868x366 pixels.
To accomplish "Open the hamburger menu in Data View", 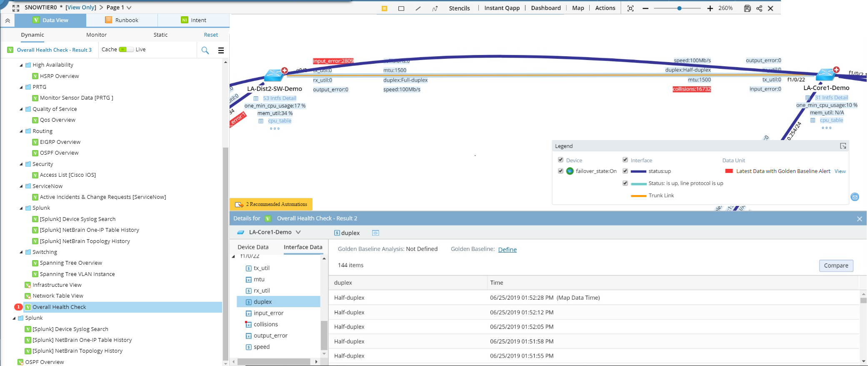I will 221,50.
